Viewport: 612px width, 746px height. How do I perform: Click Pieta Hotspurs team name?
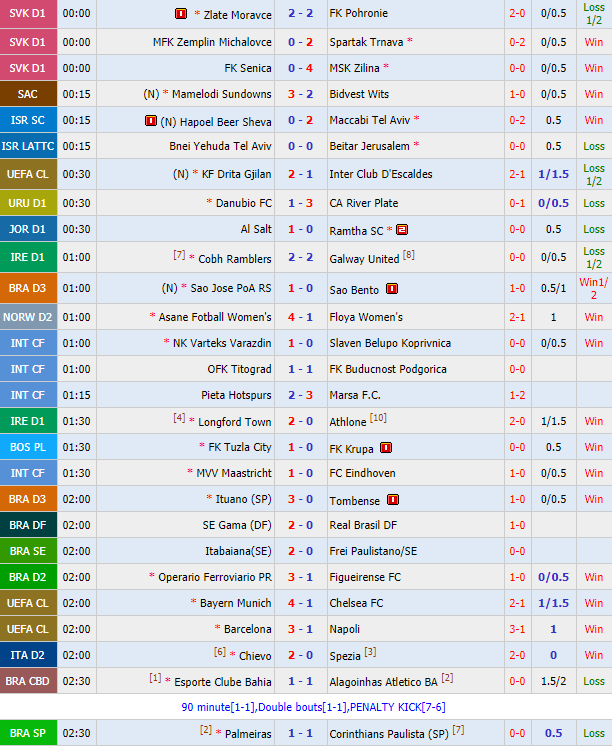pyautogui.click(x=237, y=395)
